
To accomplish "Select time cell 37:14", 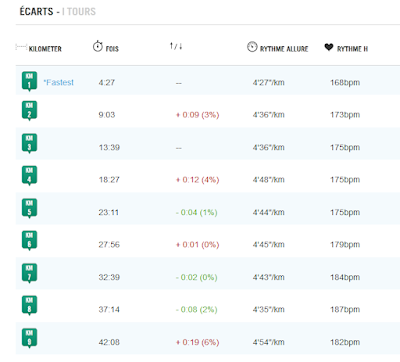I will pos(109,310).
